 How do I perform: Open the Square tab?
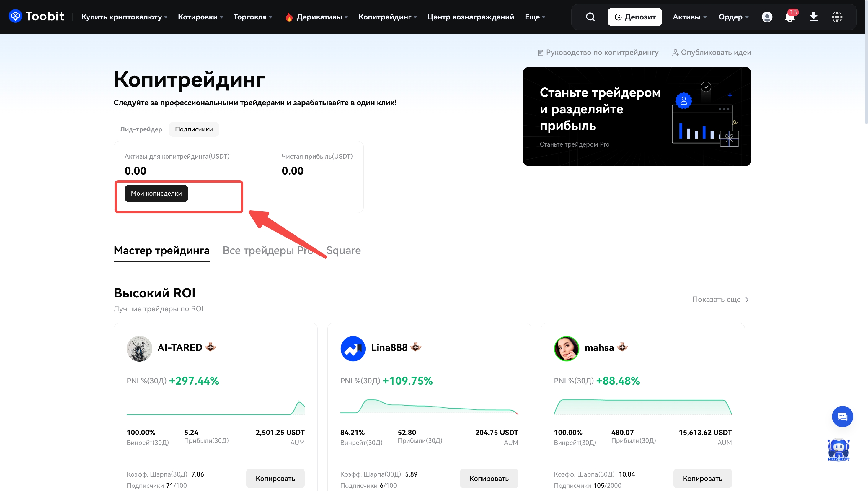click(343, 250)
